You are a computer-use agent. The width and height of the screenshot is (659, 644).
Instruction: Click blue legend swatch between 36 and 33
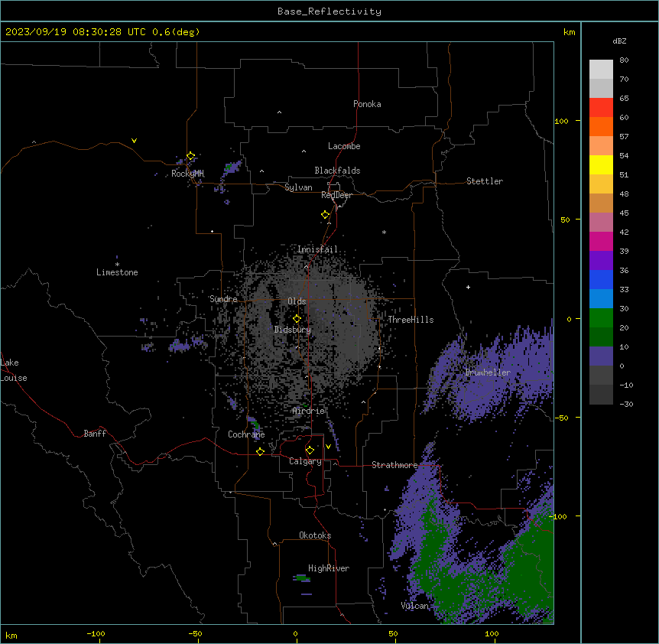point(601,279)
